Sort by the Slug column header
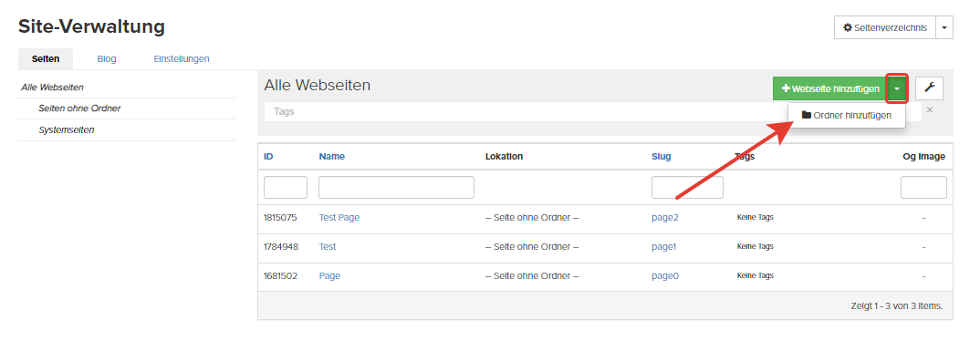This screenshot has height=341, width=980. pos(662,157)
